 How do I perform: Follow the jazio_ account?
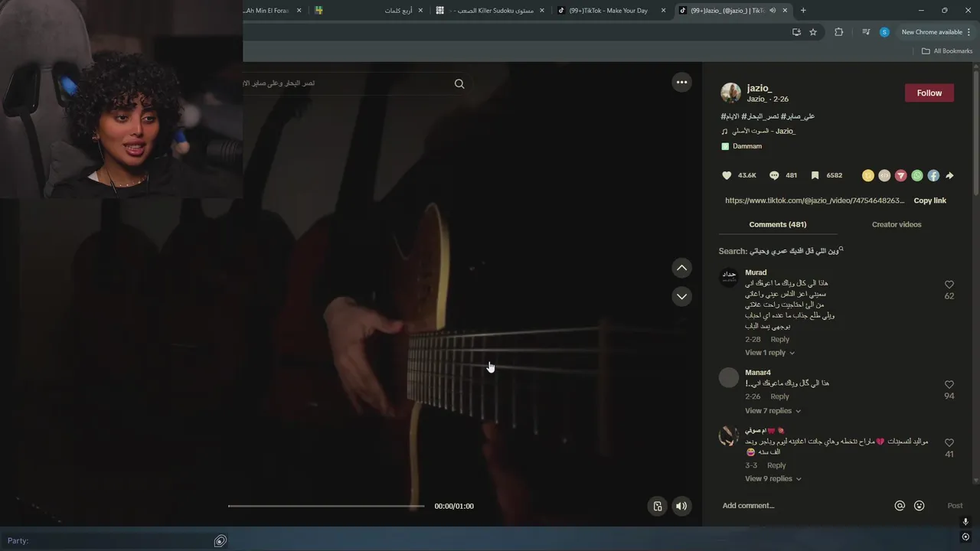pyautogui.click(x=929, y=93)
